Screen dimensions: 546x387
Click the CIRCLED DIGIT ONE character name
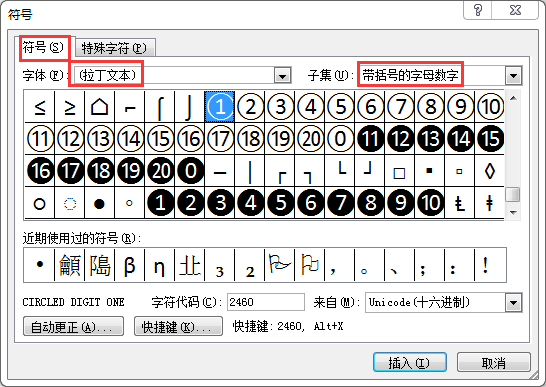tap(73, 302)
